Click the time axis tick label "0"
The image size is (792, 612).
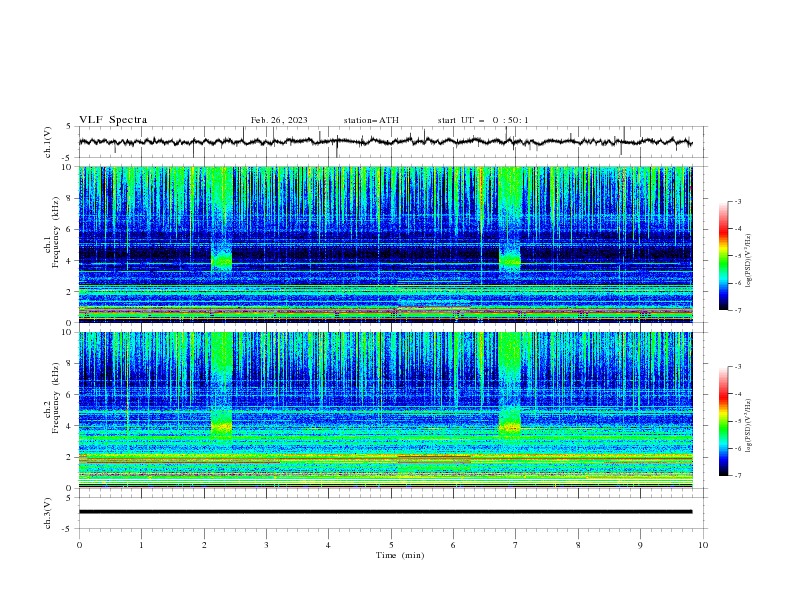(x=79, y=545)
